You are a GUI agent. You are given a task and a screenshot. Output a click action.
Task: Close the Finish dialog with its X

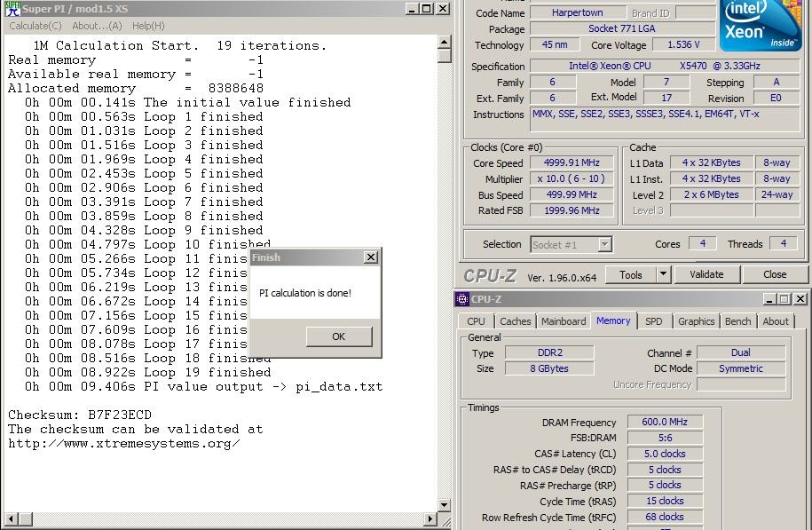371,257
